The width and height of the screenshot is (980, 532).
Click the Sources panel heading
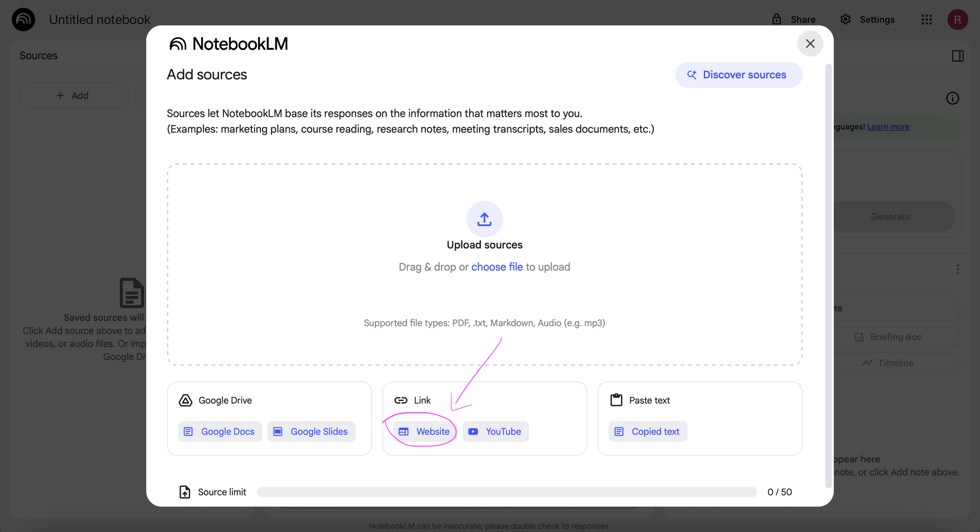[x=38, y=55]
